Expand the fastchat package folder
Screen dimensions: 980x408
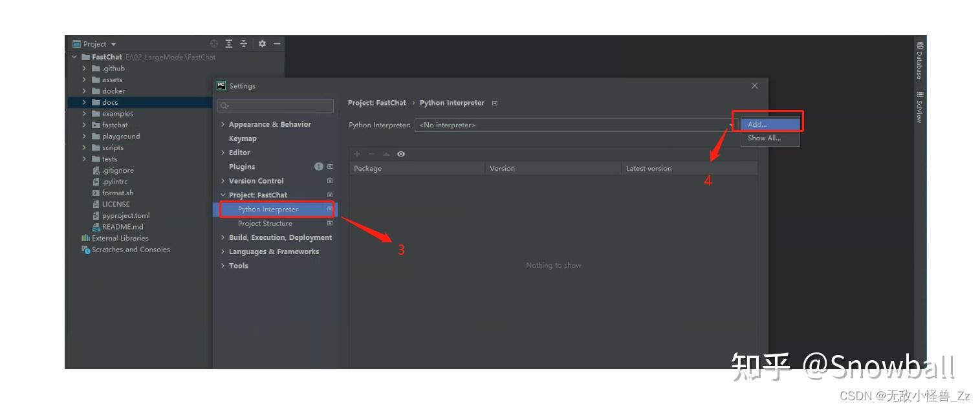(x=84, y=125)
